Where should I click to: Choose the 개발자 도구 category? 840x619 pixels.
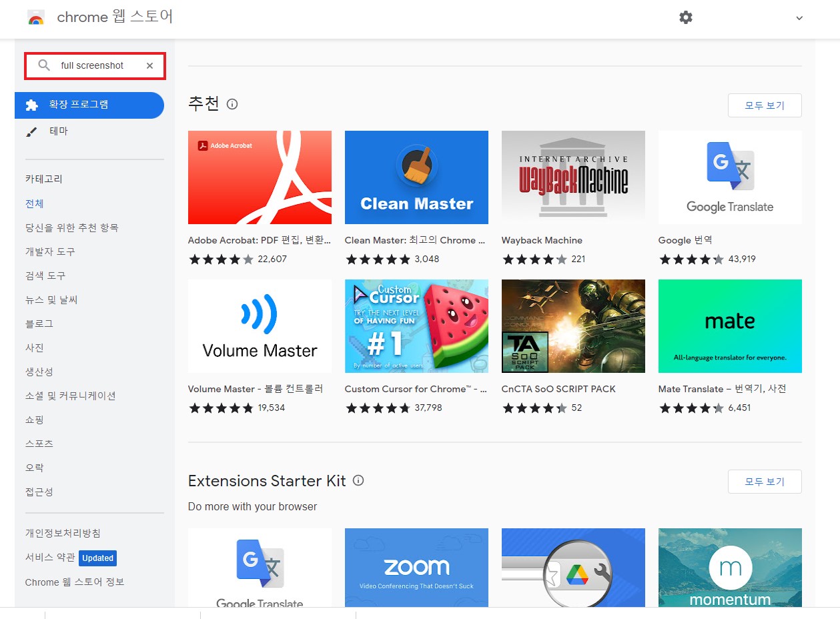[50, 251]
